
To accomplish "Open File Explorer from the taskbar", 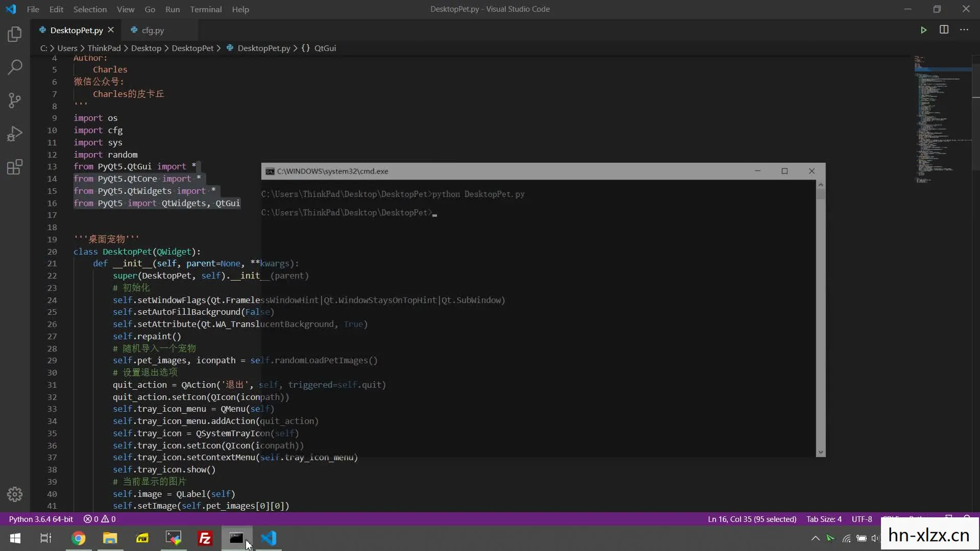I will click(110, 538).
